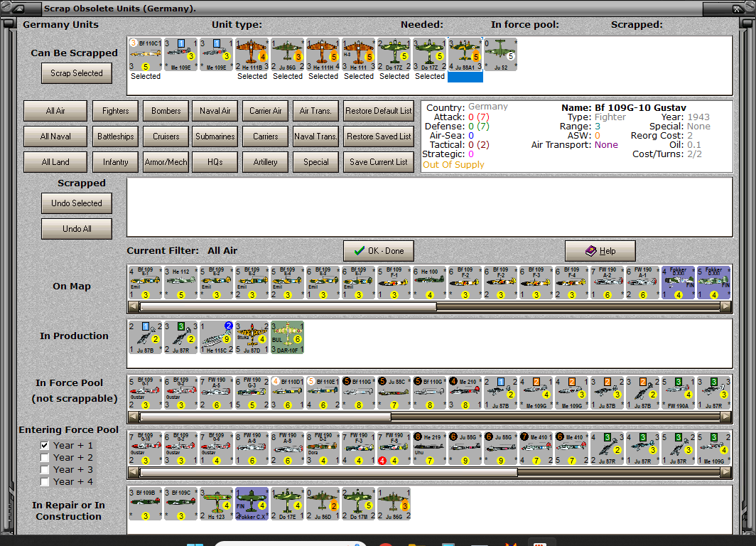Select the FW 190 G-3 force pool unit
The height and width of the screenshot is (546, 756).
252,393
